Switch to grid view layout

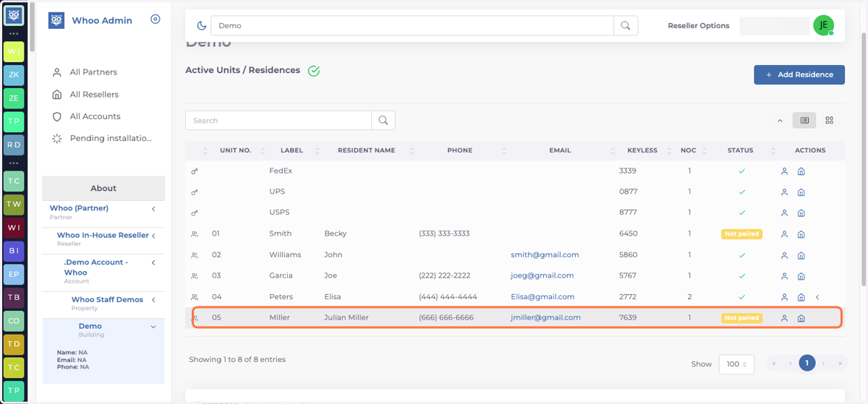(830, 121)
